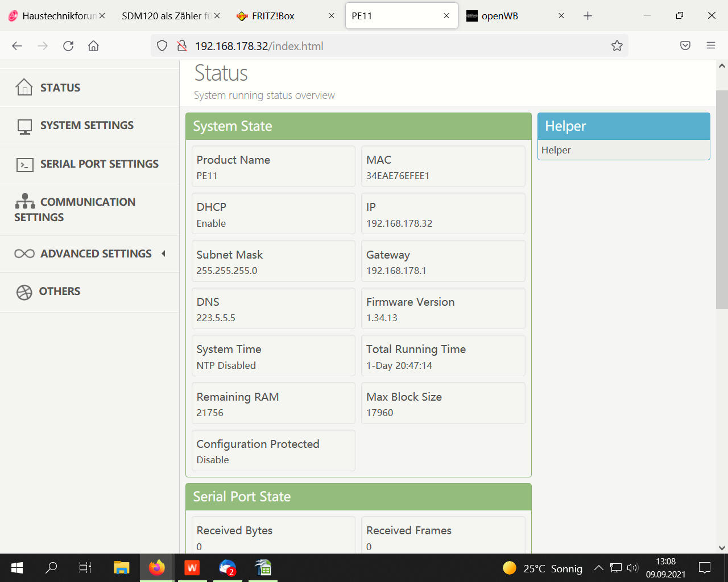Viewport: 728px width, 582px height.
Task: Click the Total Running Time value
Action: coord(399,365)
